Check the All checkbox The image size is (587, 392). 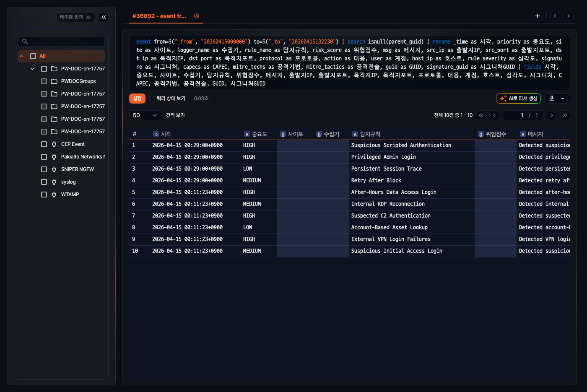(33, 56)
